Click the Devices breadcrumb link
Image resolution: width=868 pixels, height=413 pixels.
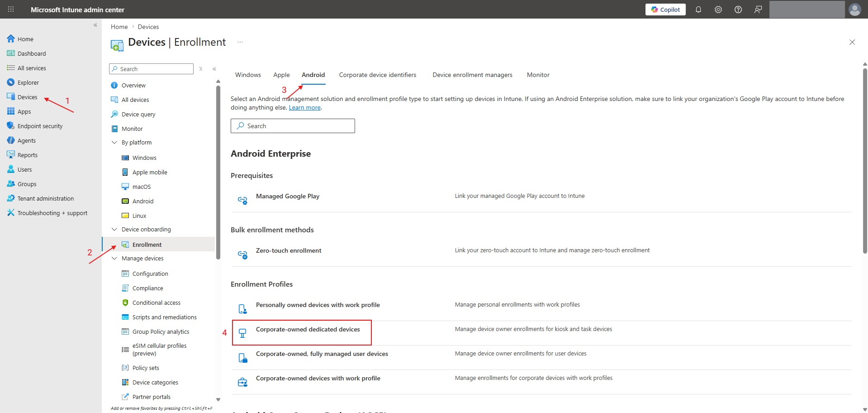[148, 27]
